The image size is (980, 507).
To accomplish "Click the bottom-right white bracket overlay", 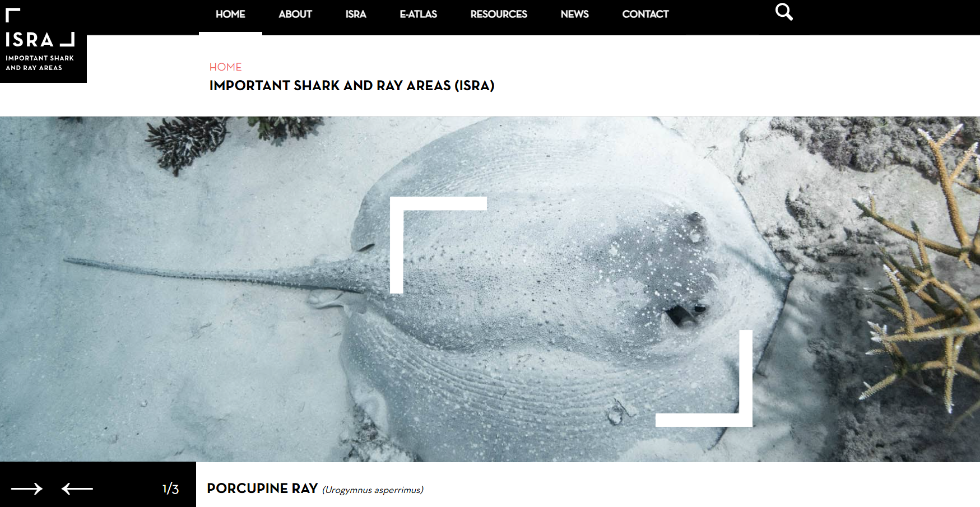I will click(704, 378).
